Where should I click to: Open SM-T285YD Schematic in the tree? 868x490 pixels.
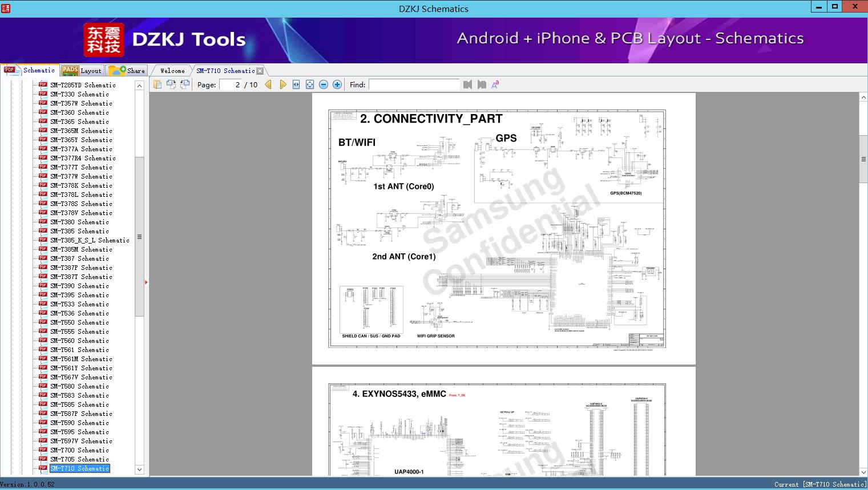[83, 85]
